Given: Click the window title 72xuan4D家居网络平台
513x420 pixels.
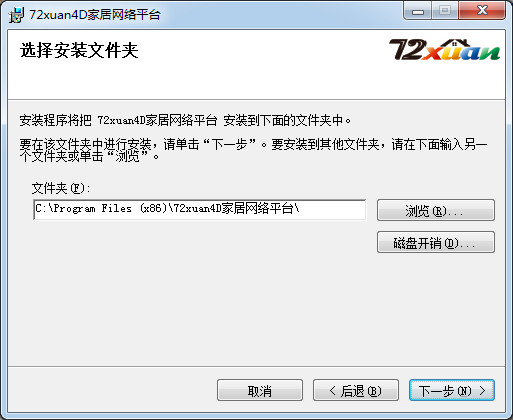Looking at the screenshot, I should click(95, 15).
